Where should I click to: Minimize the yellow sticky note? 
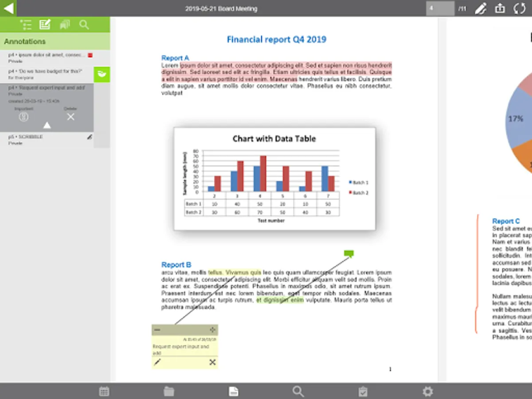pyautogui.click(x=157, y=330)
